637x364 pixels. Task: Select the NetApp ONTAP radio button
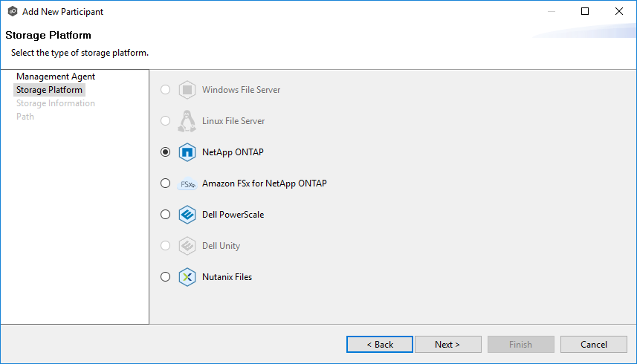(165, 152)
